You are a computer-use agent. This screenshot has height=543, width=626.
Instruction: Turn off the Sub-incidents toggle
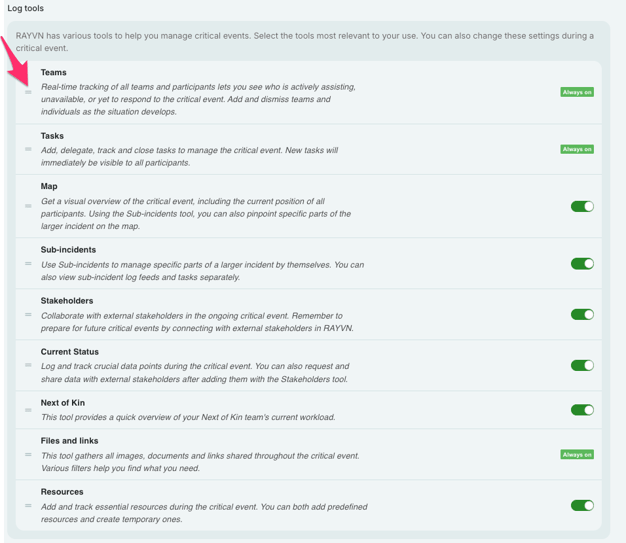[582, 264]
